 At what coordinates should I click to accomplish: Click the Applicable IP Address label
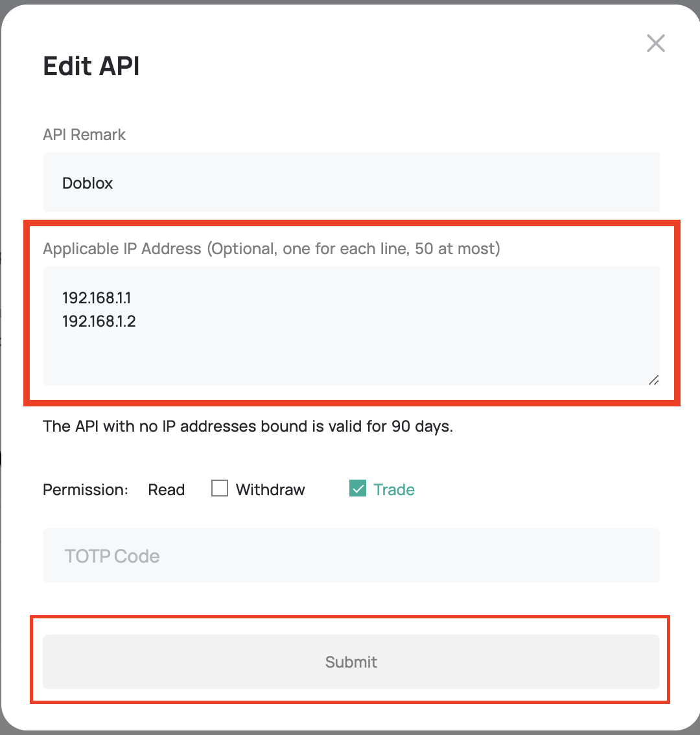coord(271,249)
